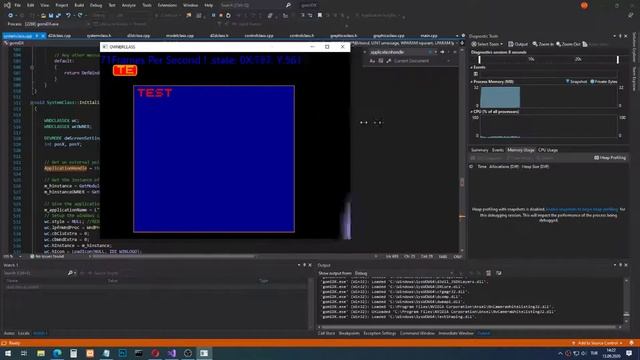Open the Extensions menu
The image size is (640, 360).
coord(167,5)
